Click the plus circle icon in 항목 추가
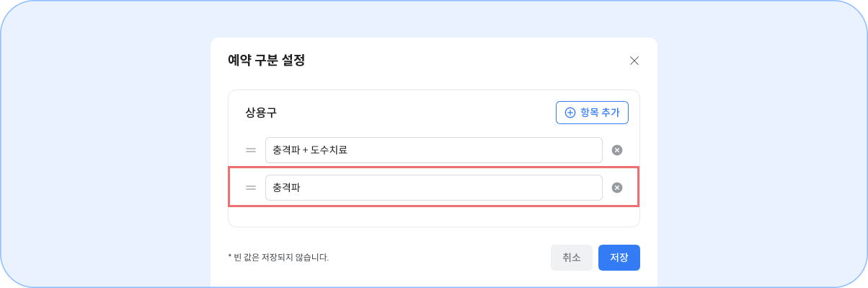Viewport: 868px width, 288px height. tap(570, 113)
